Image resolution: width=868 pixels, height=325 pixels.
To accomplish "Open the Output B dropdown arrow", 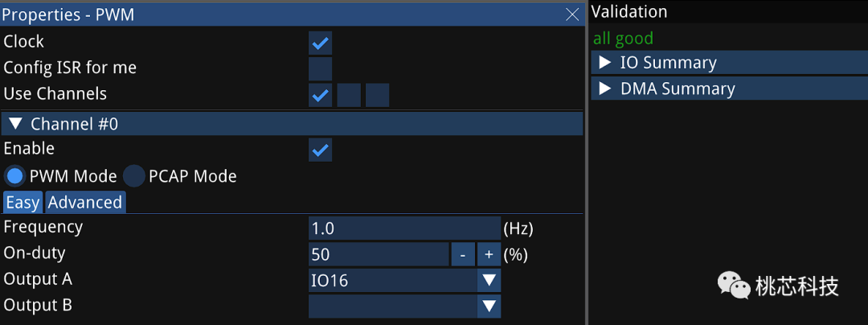I will coord(489,306).
